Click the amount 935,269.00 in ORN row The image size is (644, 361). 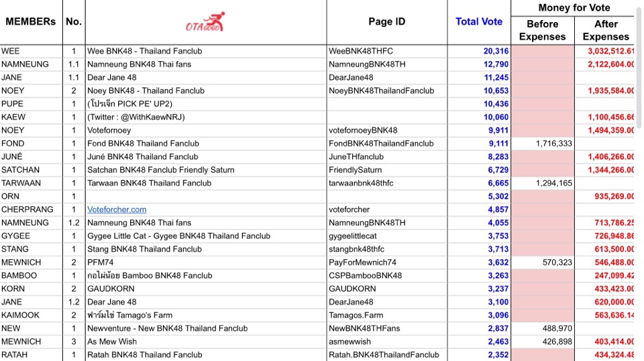point(614,197)
